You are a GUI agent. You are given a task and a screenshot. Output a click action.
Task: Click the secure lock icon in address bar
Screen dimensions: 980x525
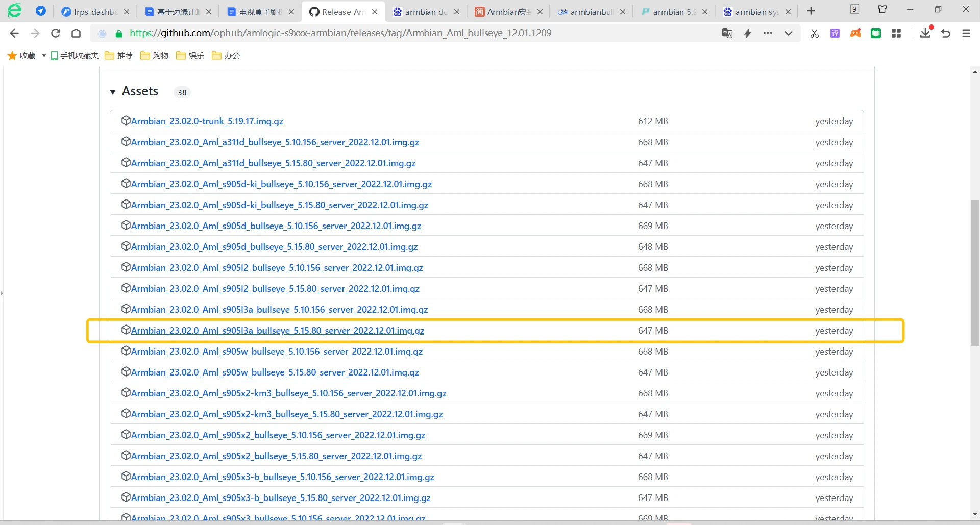(119, 34)
